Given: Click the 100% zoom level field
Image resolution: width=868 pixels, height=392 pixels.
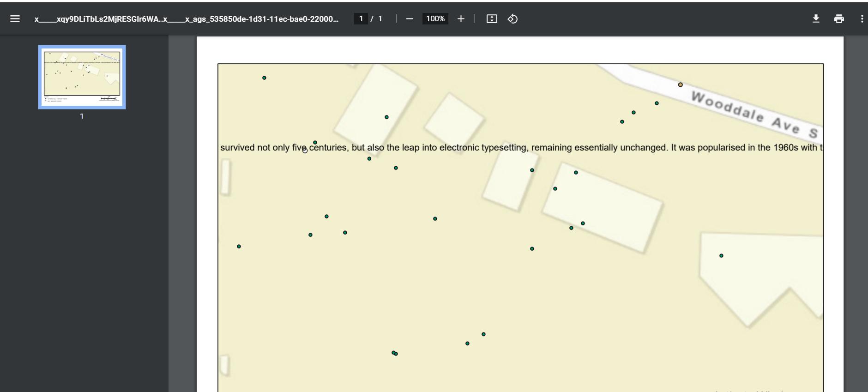Looking at the screenshot, I should tap(435, 19).
